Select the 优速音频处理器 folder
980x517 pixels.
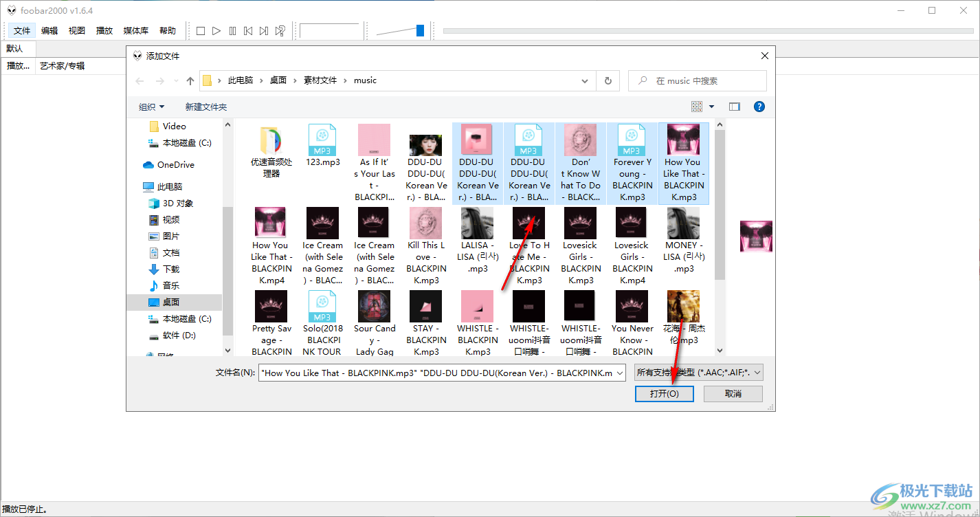[x=271, y=153]
